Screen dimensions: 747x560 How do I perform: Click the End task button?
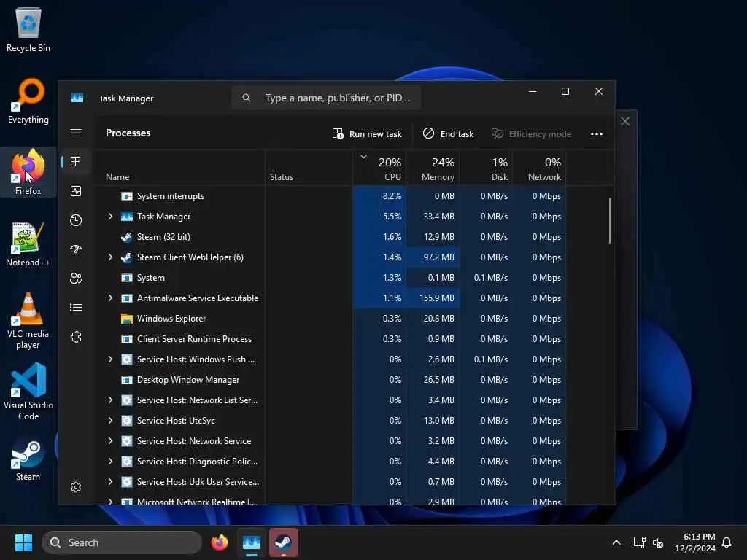point(448,134)
